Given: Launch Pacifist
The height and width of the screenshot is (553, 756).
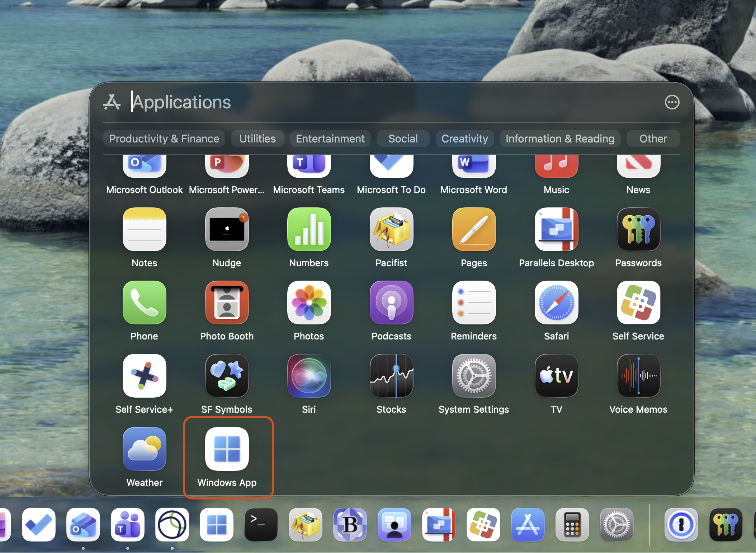Looking at the screenshot, I should point(392,230).
